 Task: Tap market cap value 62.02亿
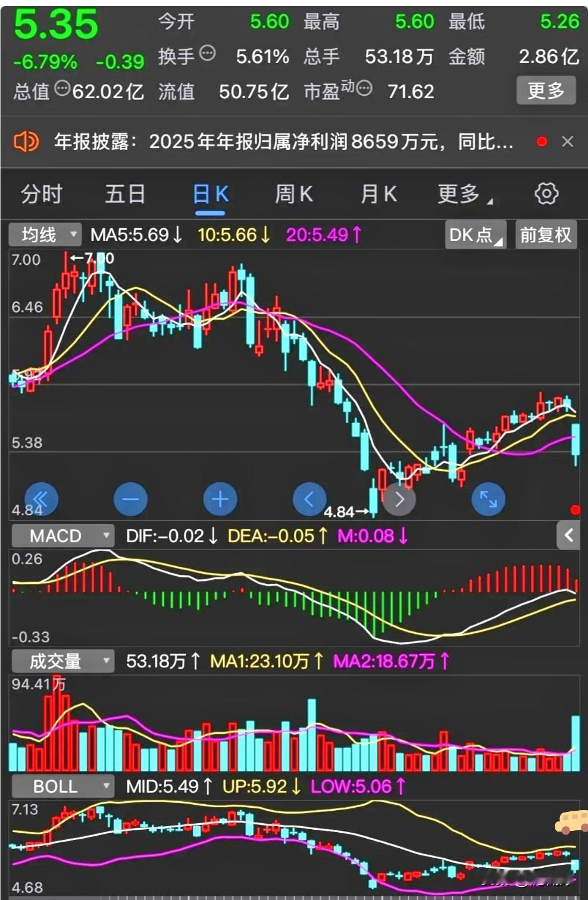[x=108, y=91]
